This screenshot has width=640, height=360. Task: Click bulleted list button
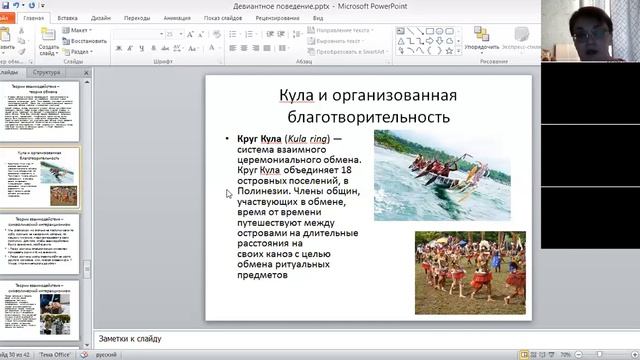click(x=233, y=34)
